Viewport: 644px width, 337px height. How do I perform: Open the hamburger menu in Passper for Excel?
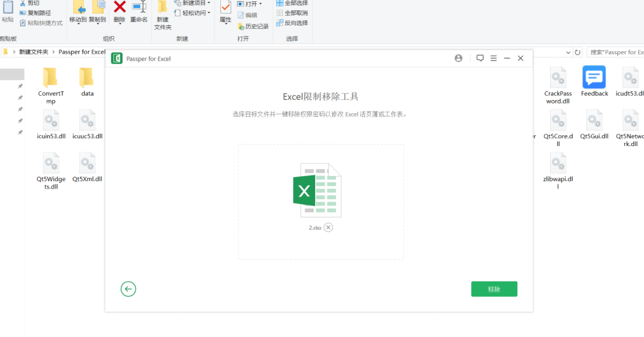tap(494, 58)
